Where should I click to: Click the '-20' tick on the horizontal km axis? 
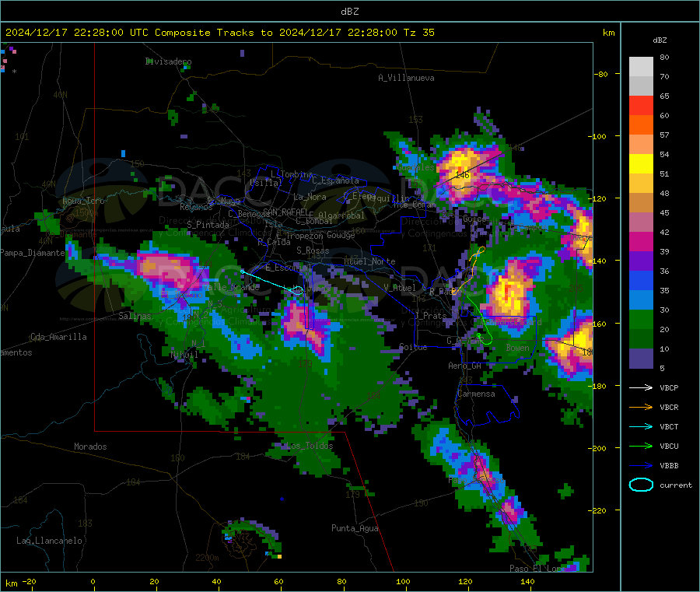click(x=30, y=581)
